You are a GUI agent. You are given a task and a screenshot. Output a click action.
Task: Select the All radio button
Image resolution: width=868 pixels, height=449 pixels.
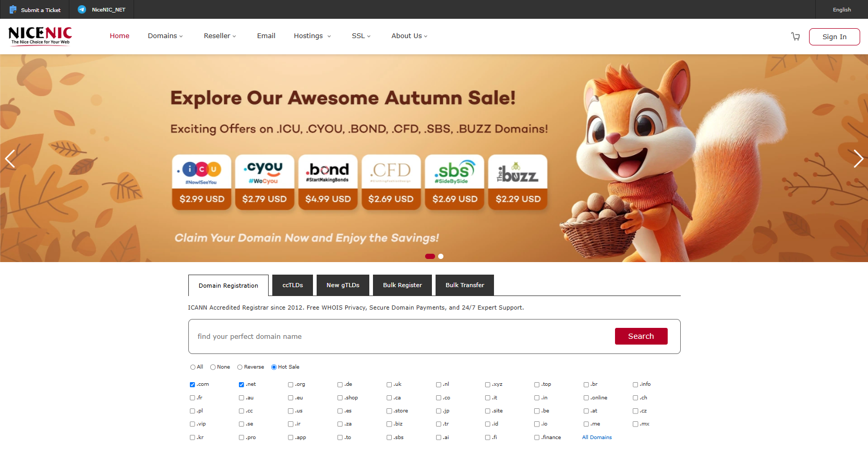pyautogui.click(x=193, y=367)
